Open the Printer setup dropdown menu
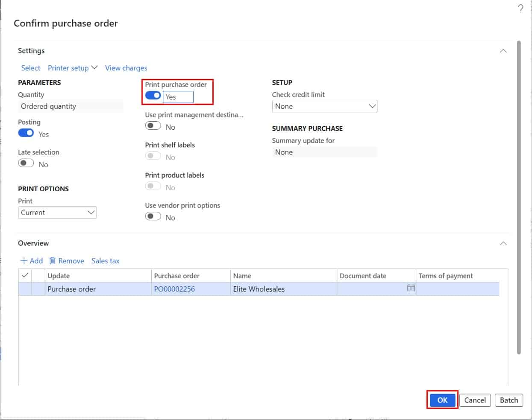This screenshot has width=532, height=420. (73, 68)
